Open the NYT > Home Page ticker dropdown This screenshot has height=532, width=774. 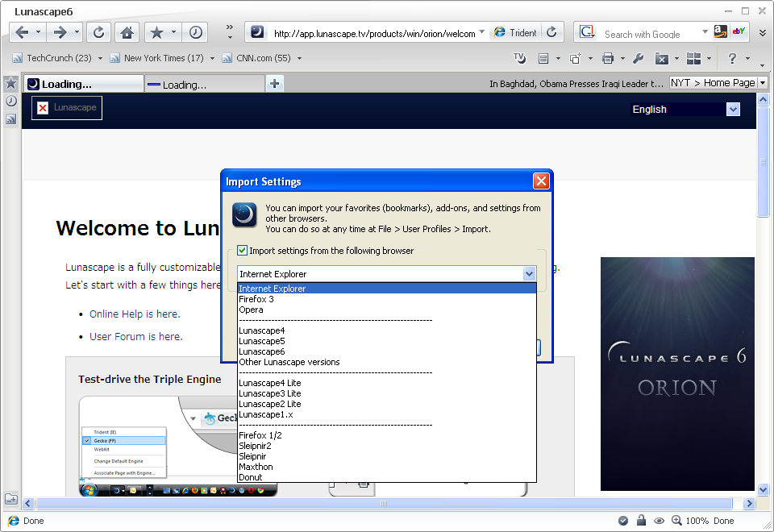tap(763, 83)
